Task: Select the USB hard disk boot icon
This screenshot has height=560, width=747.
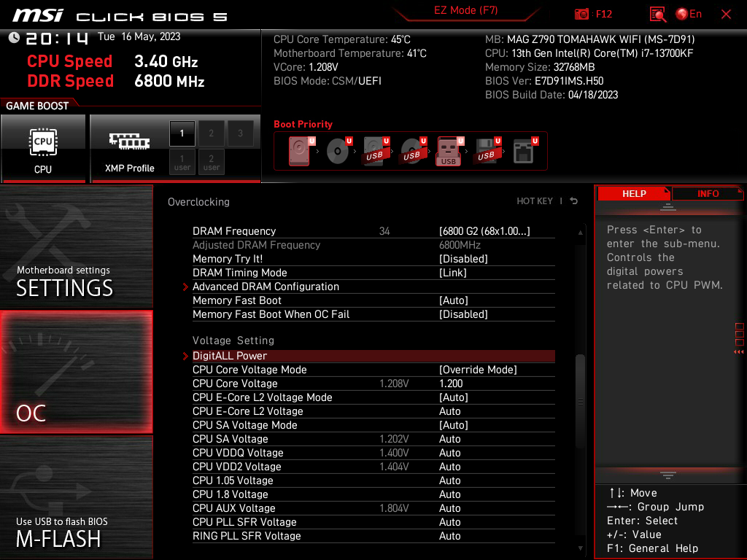Action: pyautogui.click(x=376, y=151)
